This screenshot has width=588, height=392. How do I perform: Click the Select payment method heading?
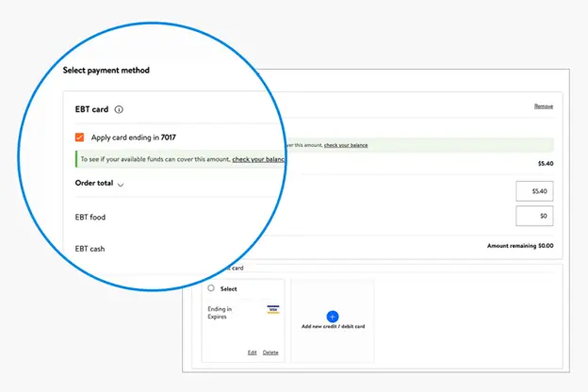click(x=106, y=70)
